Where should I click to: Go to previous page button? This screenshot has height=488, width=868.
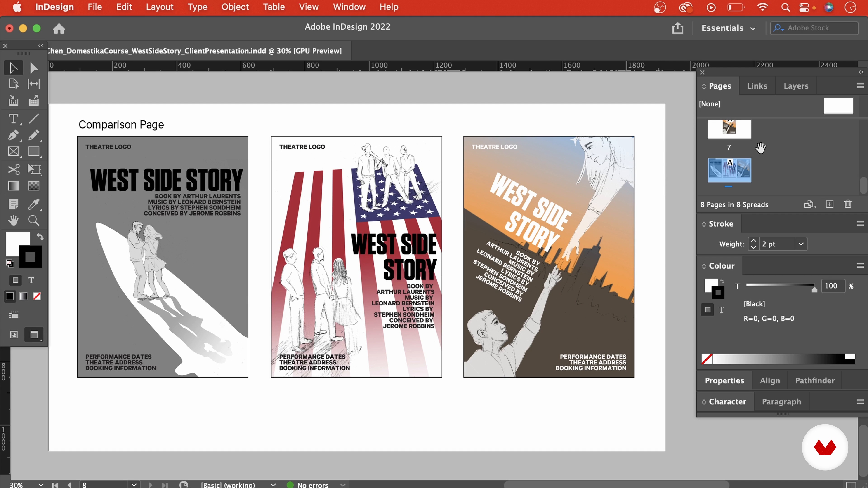[x=69, y=485]
